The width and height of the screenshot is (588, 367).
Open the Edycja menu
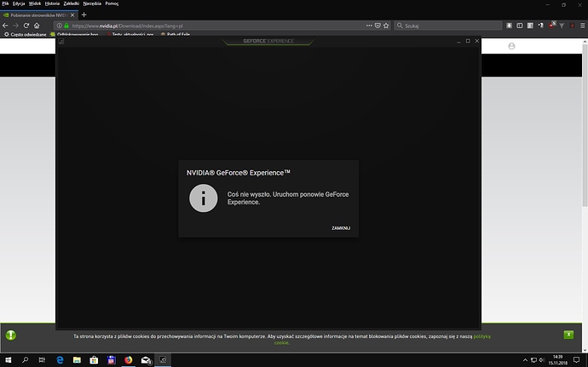(19, 3)
